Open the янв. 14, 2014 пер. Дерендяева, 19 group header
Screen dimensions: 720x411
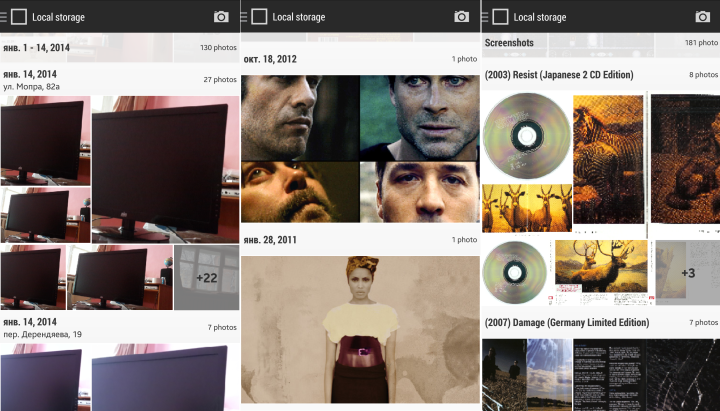120,327
